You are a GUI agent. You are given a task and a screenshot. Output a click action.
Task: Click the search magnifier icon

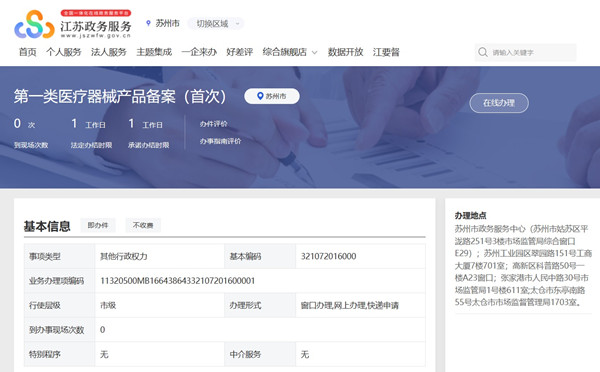(483, 52)
